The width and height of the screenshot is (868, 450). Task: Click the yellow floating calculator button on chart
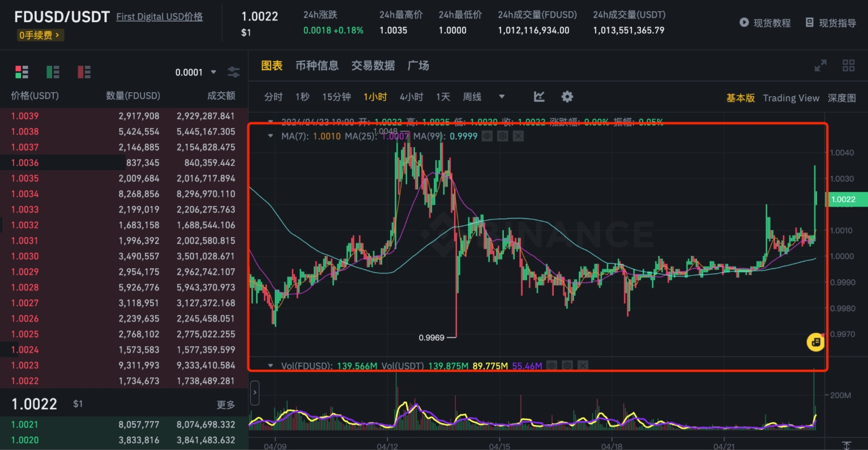pos(815,342)
